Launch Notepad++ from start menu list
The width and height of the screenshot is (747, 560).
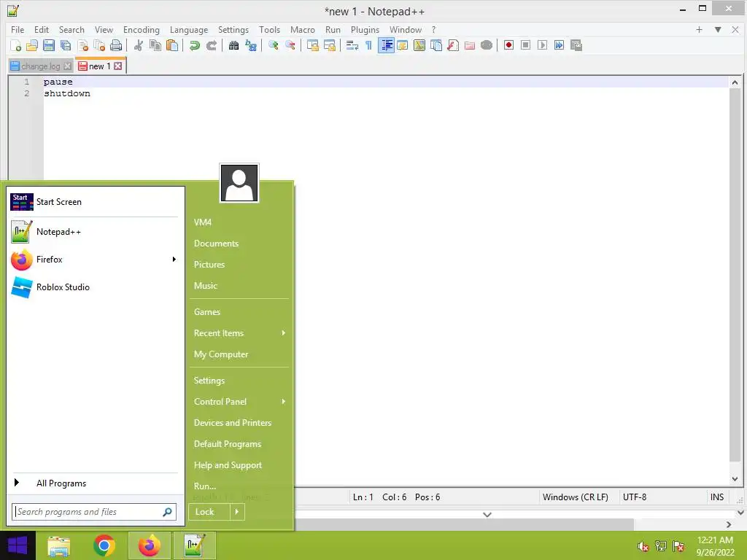point(94,232)
